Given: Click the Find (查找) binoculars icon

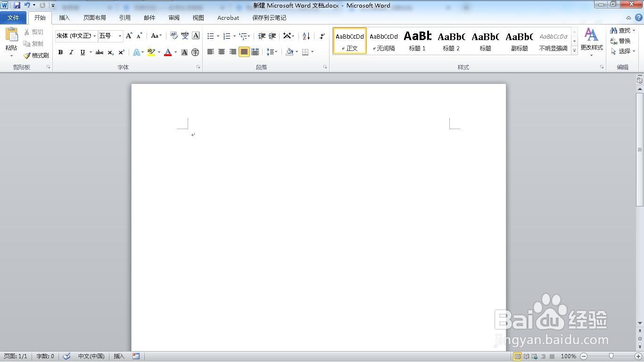Looking at the screenshot, I should pos(614,30).
